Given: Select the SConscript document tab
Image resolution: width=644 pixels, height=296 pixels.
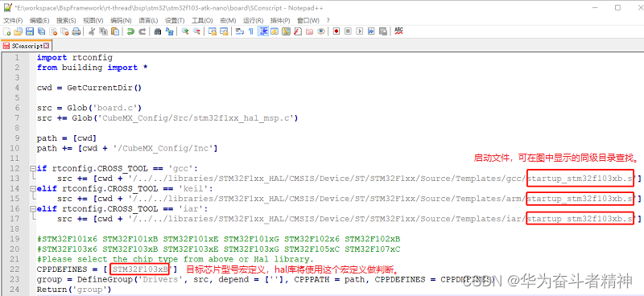Looking at the screenshot, I should pyautogui.click(x=27, y=46).
